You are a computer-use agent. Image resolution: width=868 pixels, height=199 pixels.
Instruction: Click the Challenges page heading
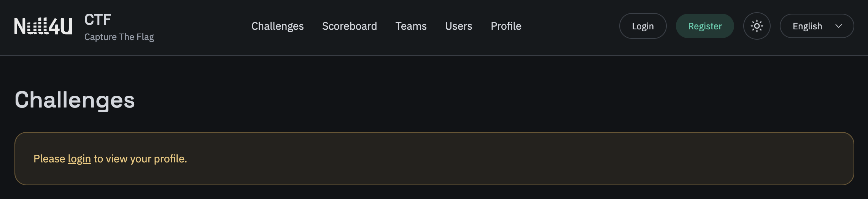click(x=75, y=100)
